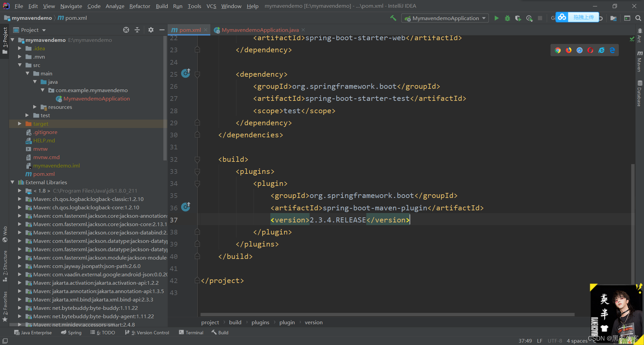The image size is (644, 345).
Task: Toggle 1: Project side tool button
Action: pos(5,40)
